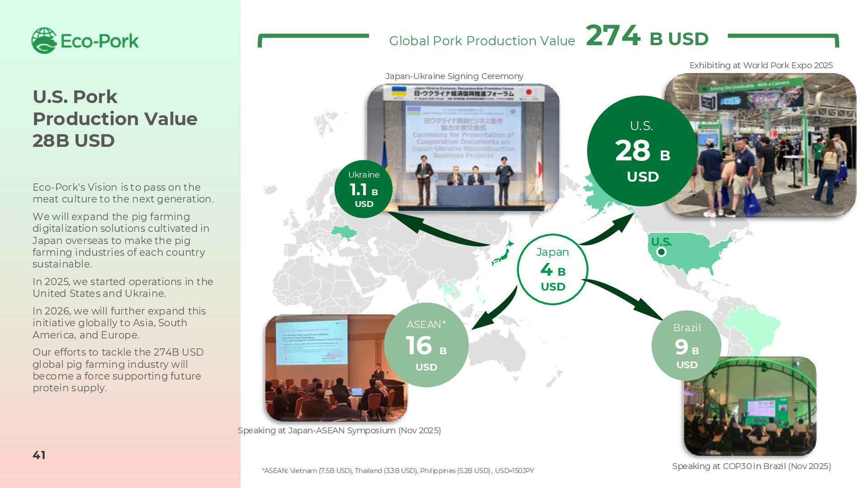
Task: Click the U.S. Pork Production Value title
Action: [x=115, y=118]
